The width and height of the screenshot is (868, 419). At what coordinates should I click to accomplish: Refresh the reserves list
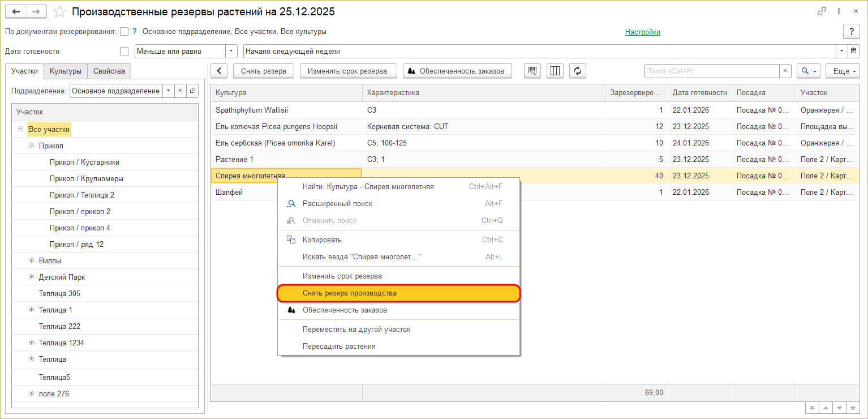[577, 71]
